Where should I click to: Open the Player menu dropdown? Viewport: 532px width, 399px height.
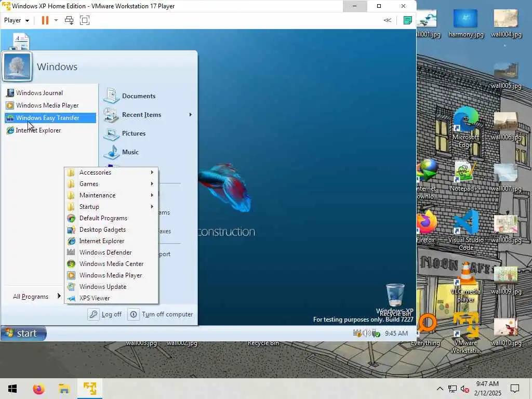[16, 20]
